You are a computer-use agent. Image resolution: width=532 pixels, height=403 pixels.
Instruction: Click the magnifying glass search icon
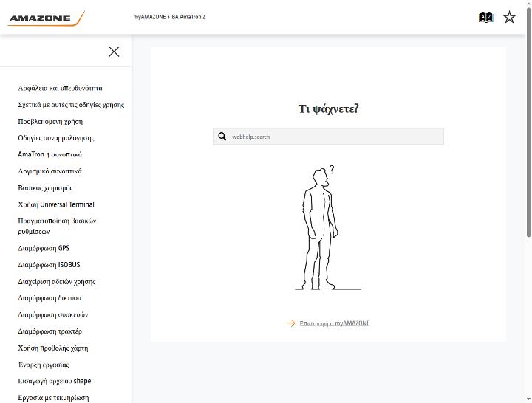click(x=222, y=137)
